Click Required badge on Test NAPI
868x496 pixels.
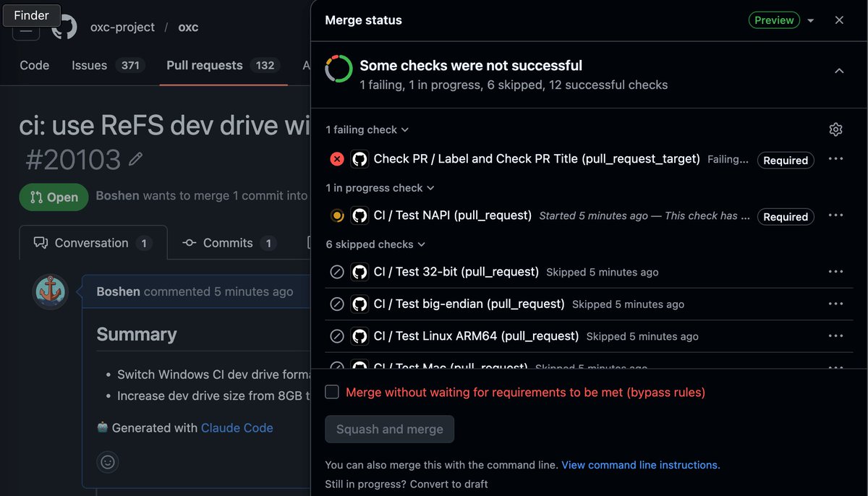786,216
